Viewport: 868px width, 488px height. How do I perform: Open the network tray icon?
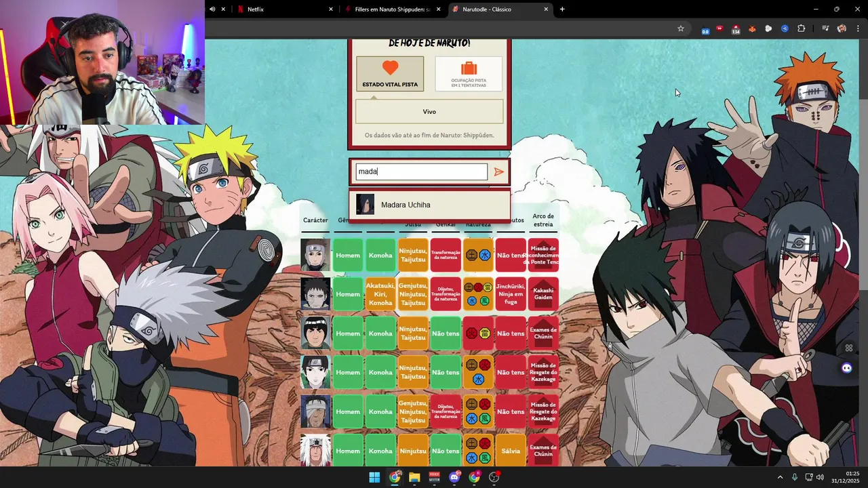[x=809, y=477]
